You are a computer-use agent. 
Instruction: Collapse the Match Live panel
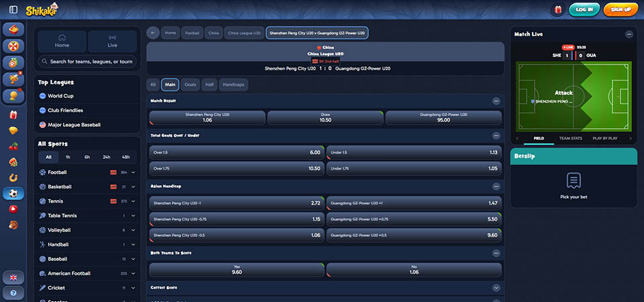[629, 34]
